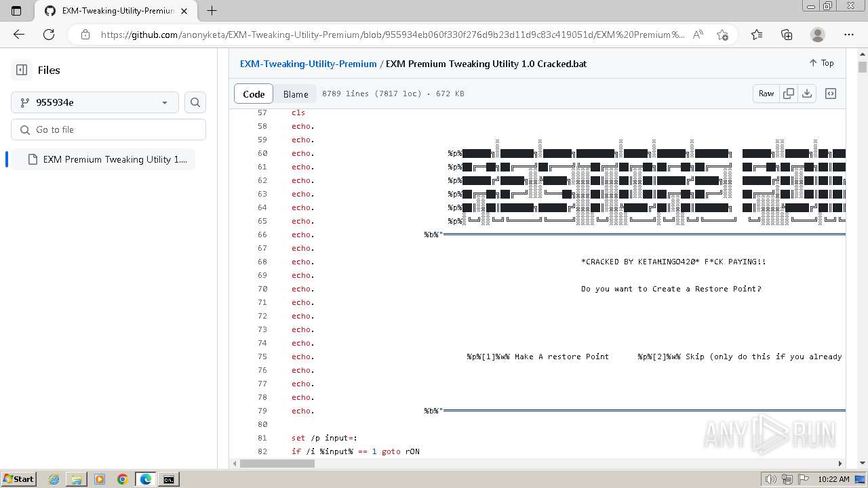The image size is (868, 488).
Task: Open command prompt taskbar button
Action: click(x=168, y=479)
